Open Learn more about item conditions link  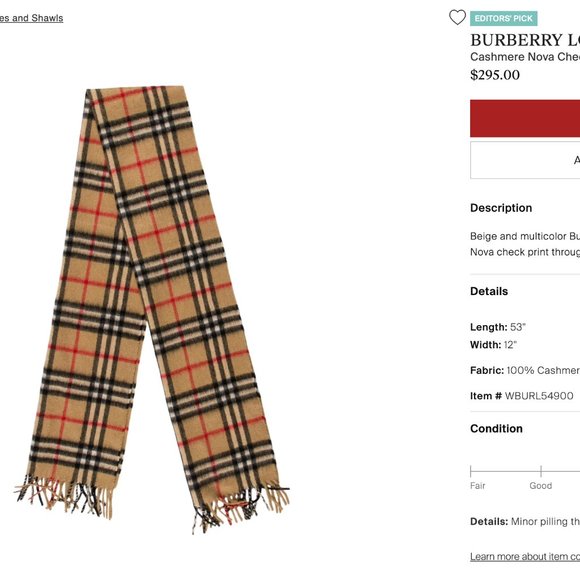coord(525,556)
